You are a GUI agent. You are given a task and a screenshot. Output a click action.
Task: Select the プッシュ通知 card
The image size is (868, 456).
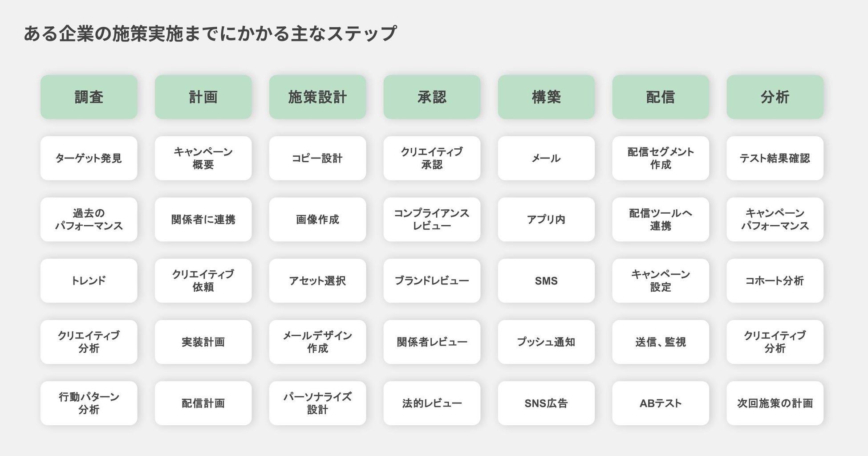click(x=546, y=342)
